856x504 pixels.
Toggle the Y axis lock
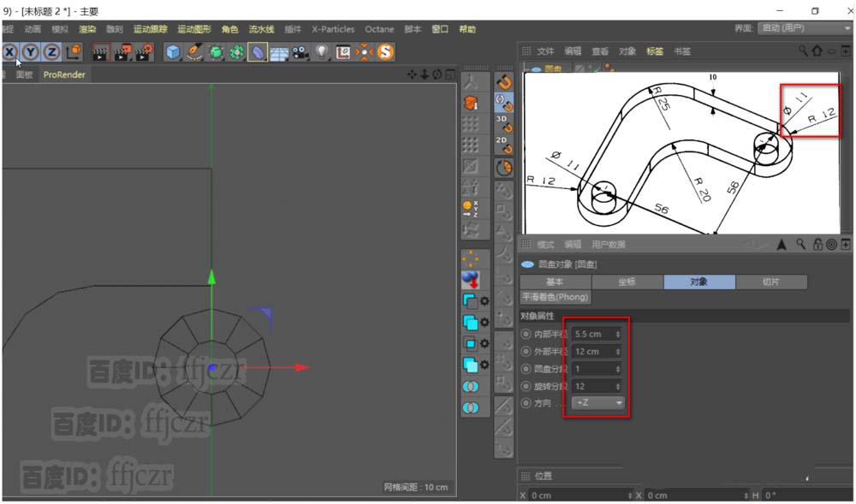tap(31, 52)
